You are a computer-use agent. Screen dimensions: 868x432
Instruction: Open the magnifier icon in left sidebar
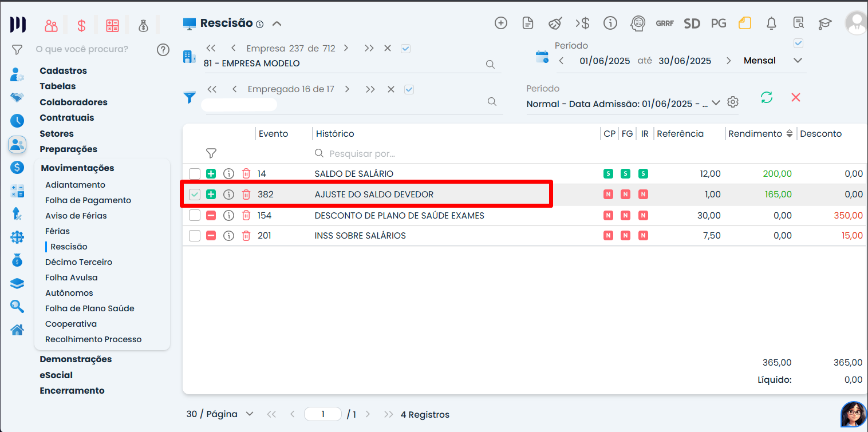(17, 307)
